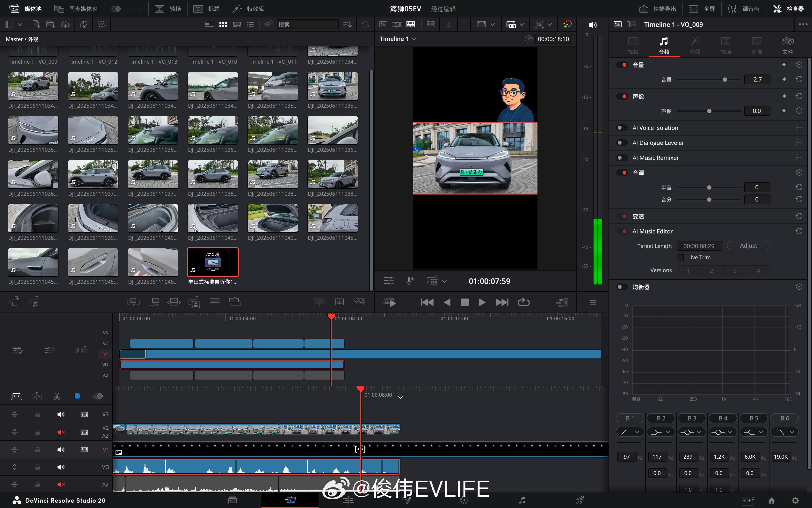Screen dimensions: 812x508
Task: Toggle the B4 equalizer band button
Action: (x=723, y=418)
